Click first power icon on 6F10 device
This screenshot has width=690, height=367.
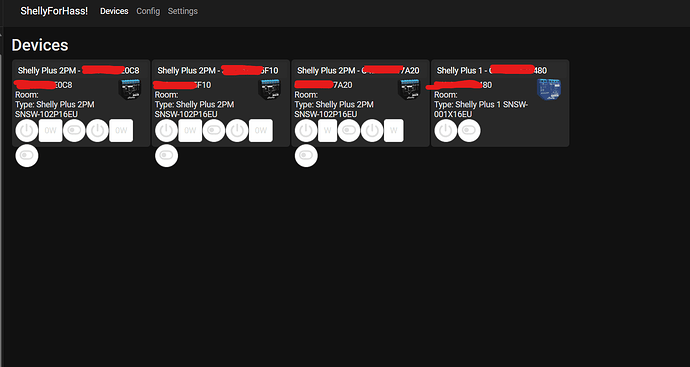(x=166, y=131)
